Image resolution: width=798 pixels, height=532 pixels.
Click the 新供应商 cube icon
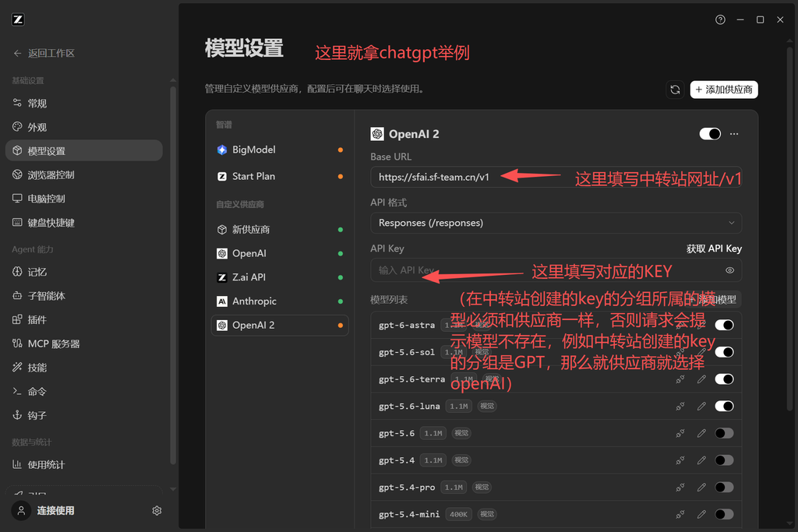(x=222, y=229)
